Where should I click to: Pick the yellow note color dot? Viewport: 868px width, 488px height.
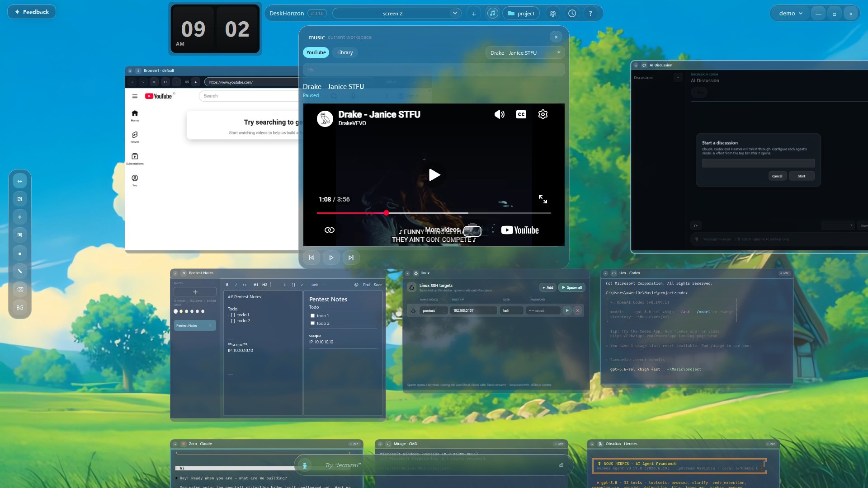(x=181, y=311)
